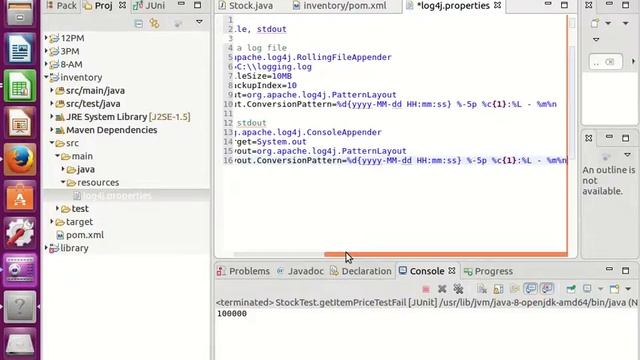Launch LibreOffice Writer from dock
Viewport: 640px width, 360px height.
pyautogui.click(x=20, y=48)
